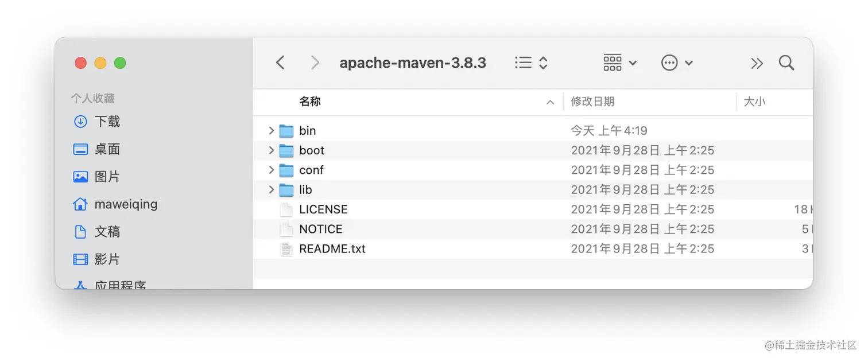Click the 个人收藏 sidebar section header
This screenshot has height=362, width=868.
click(93, 98)
